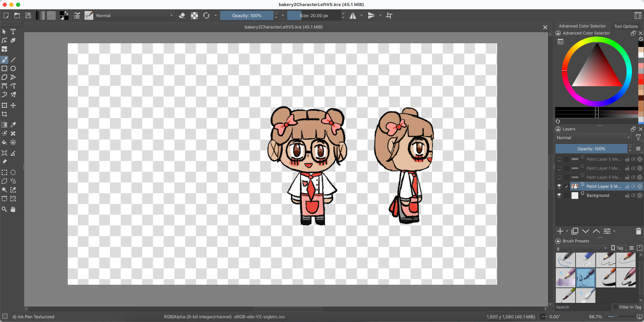Click the Save document icon
Image resolution: width=644 pixels, height=322 pixels.
[x=28, y=15]
